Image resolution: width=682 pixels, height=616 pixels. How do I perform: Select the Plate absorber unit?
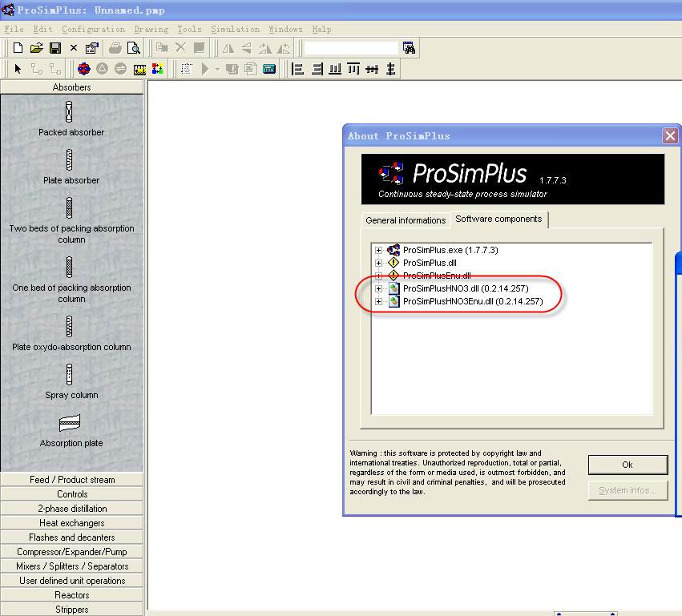click(71, 167)
